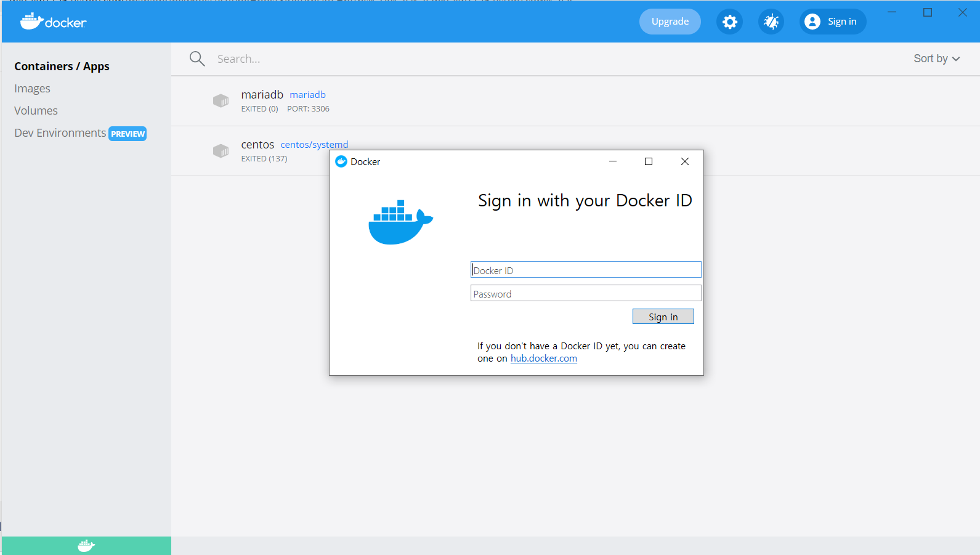The image size is (980, 555).
Task: Open the centos/systemd image link
Action: pyautogui.click(x=314, y=145)
